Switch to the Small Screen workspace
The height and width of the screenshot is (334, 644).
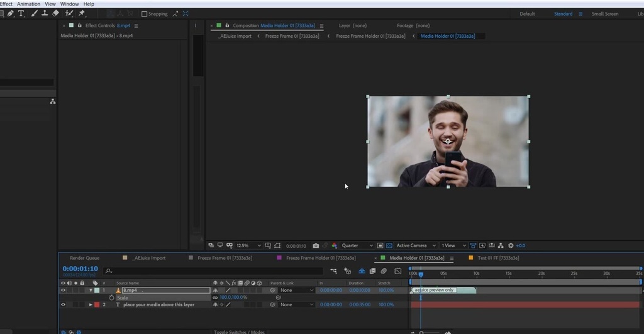point(604,14)
